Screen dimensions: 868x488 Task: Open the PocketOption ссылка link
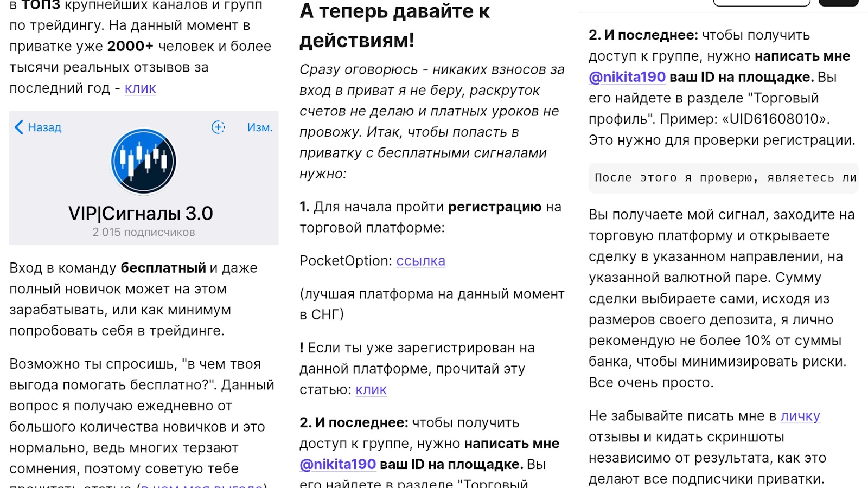(420, 261)
